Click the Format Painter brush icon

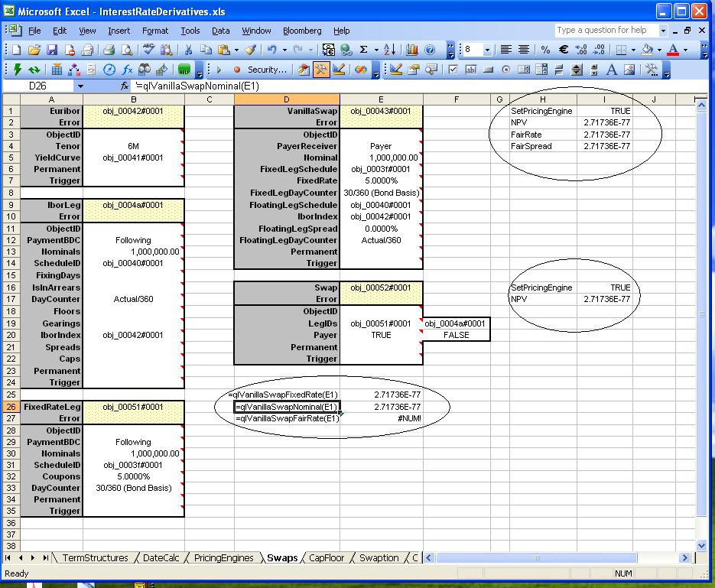tap(251, 50)
